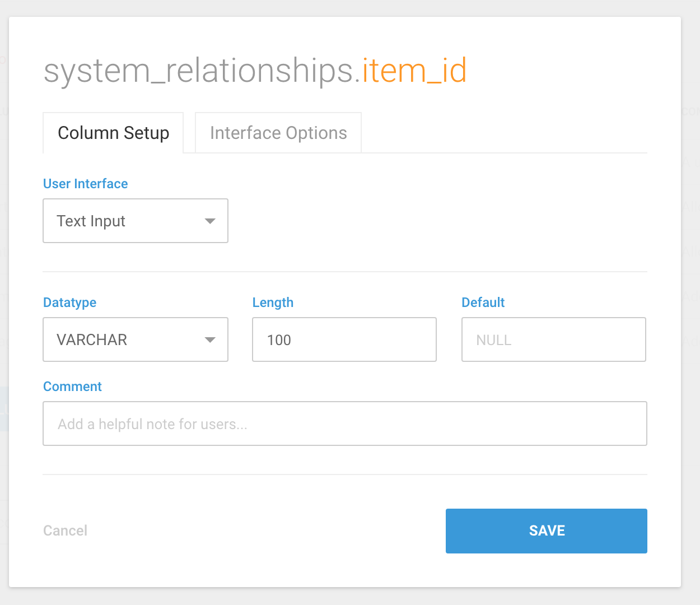Switch to the Interface Options tab

point(278,133)
